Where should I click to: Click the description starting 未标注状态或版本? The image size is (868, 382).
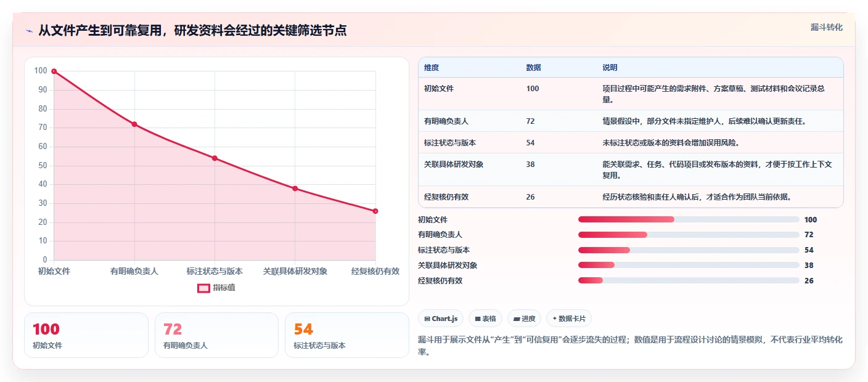coord(671,143)
